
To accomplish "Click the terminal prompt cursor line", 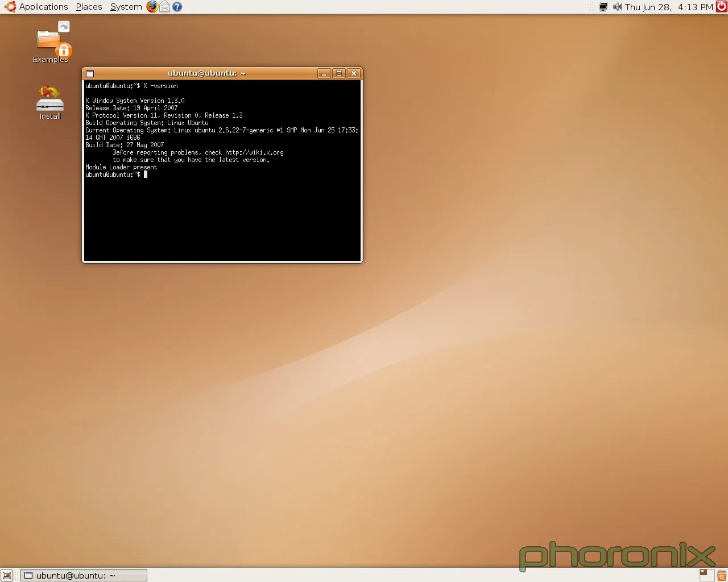I will tap(116, 174).
